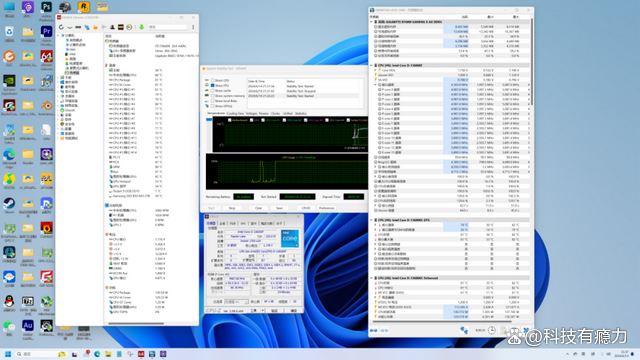
Task: Click the Windows Start button on taskbar
Action: pos(8,354)
